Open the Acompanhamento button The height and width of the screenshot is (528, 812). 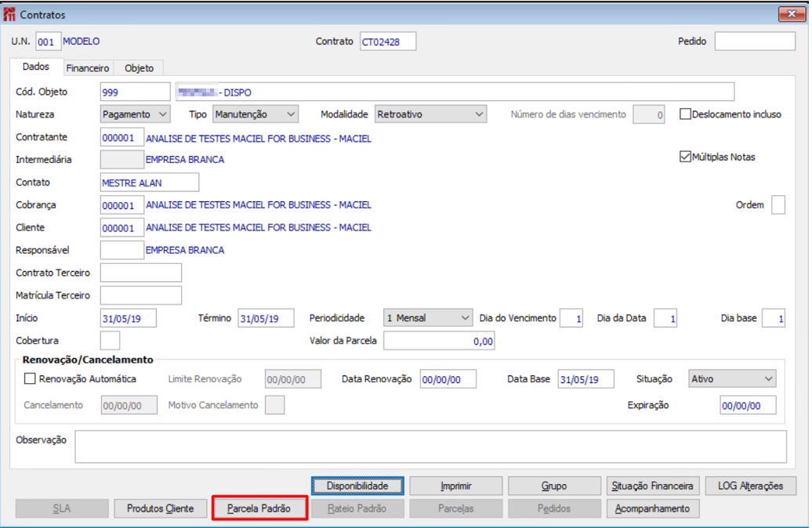pos(652,508)
